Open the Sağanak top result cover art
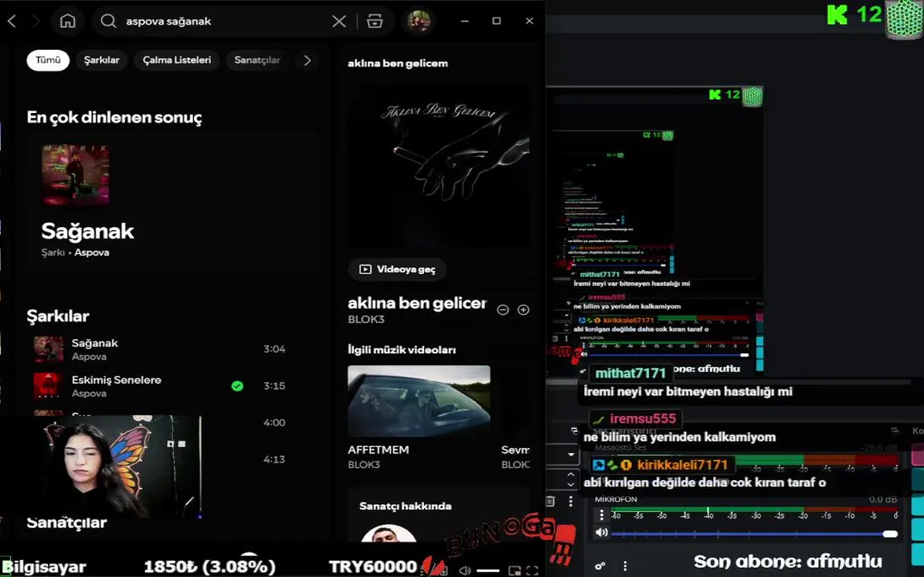924x577 pixels. pos(75,175)
